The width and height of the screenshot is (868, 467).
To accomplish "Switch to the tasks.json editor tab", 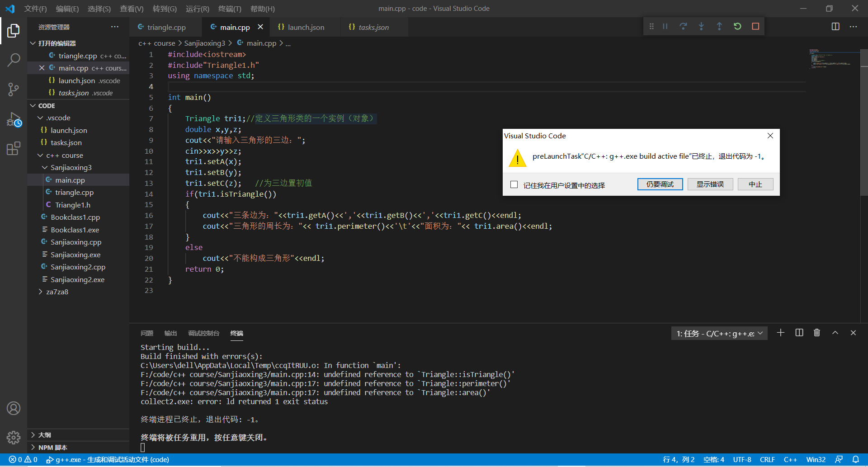I will click(373, 27).
